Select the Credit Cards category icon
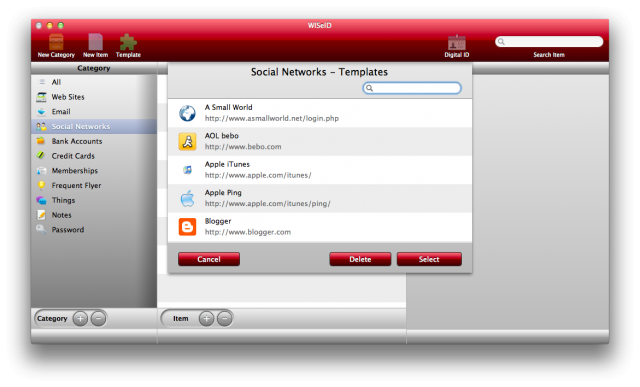Screen dimensions: 640x387 tap(41, 156)
